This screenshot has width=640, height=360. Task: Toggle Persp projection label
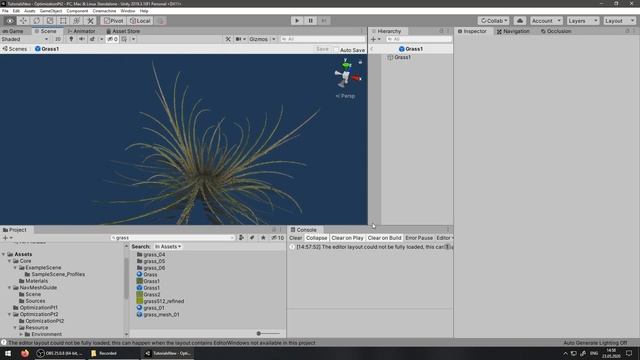point(345,96)
